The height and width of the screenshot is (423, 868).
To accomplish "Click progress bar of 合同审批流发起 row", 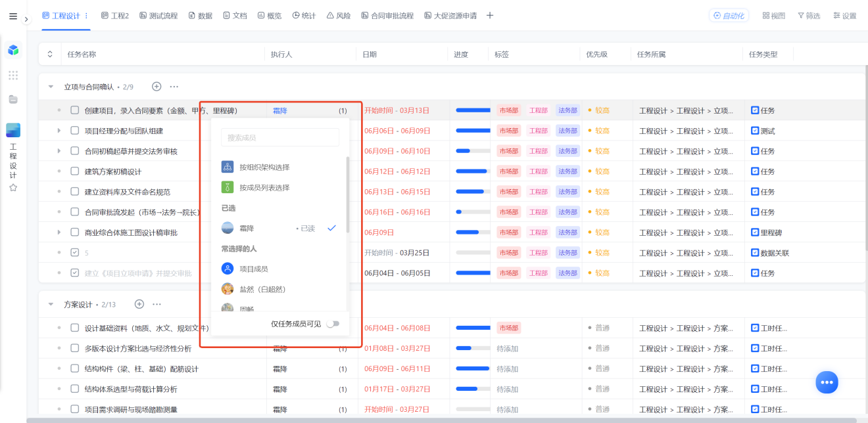I will point(473,212).
